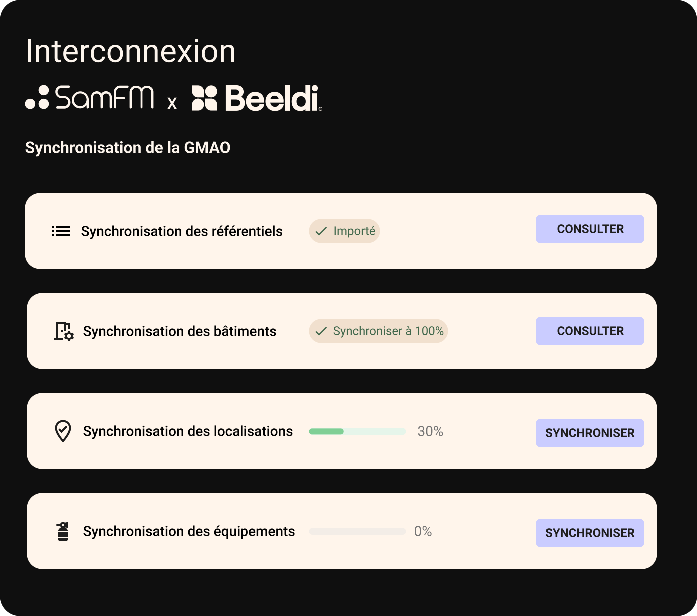The height and width of the screenshot is (616, 697).
Task: Click the list icon beside référentiels
Action: tap(61, 231)
